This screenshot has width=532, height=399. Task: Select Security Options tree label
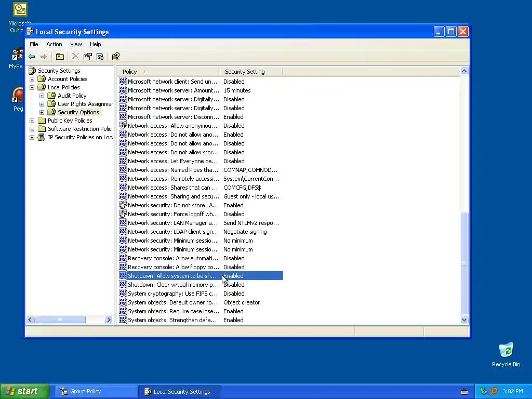[x=78, y=112]
